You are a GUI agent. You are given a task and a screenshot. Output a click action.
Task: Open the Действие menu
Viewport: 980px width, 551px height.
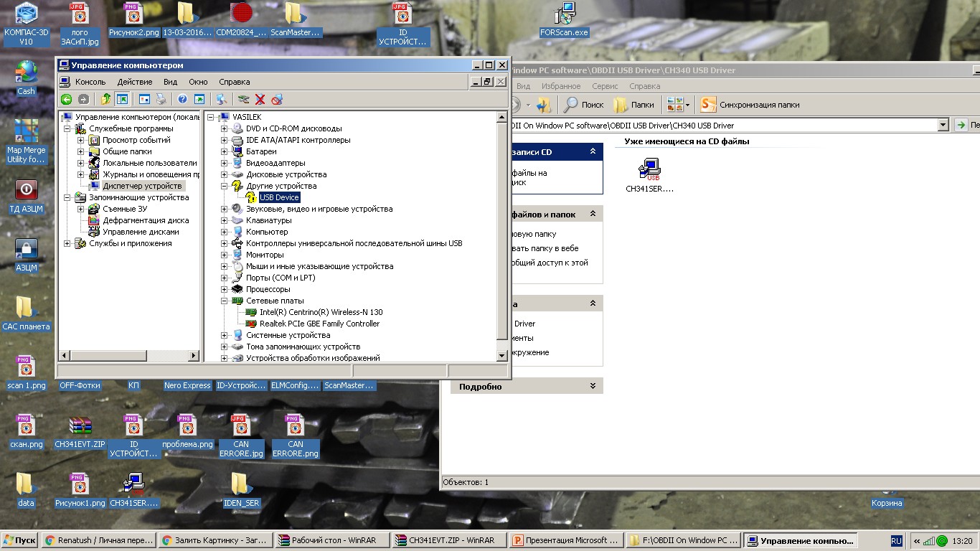135,82
